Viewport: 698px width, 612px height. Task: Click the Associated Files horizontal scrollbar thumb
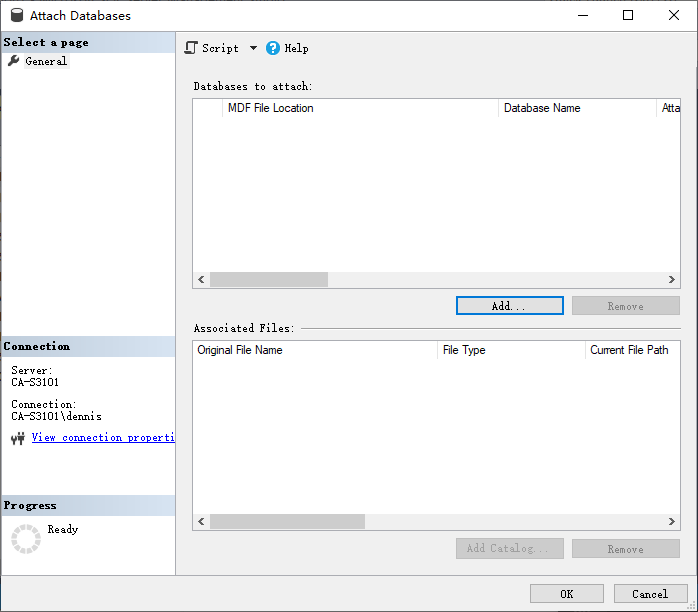click(287, 522)
